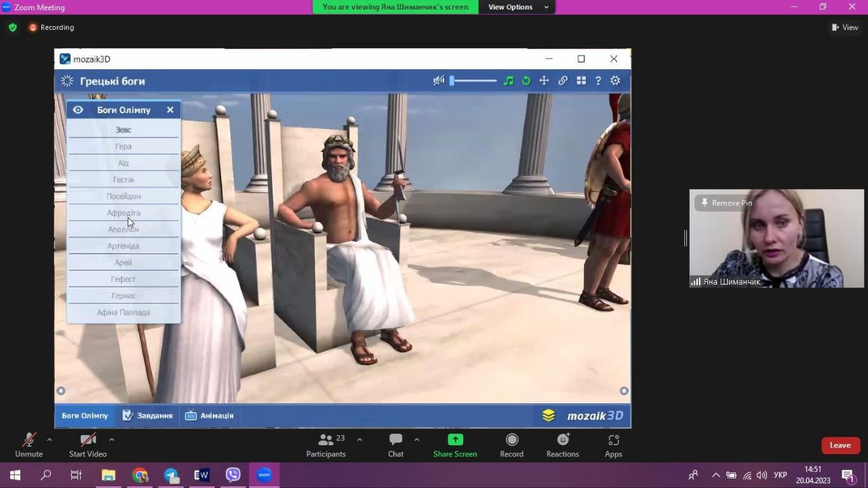
Task: Select Гермес in the gods list
Action: [x=123, y=296]
